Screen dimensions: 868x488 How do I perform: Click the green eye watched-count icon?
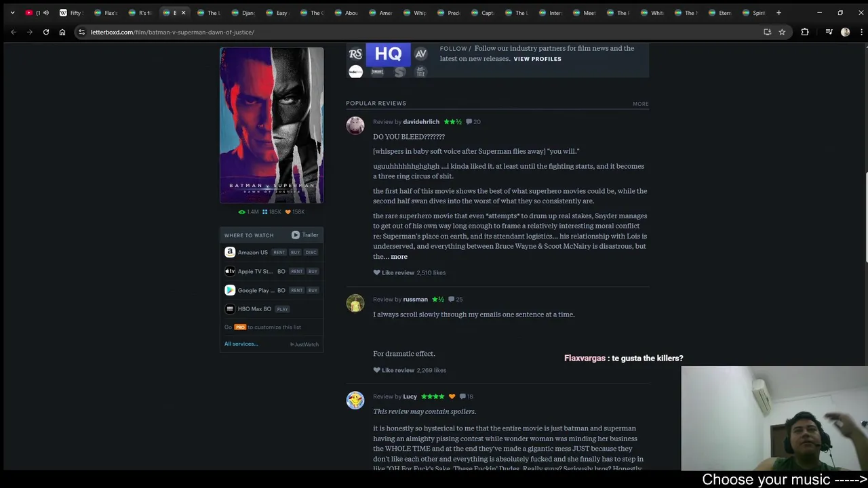(241, 212)
